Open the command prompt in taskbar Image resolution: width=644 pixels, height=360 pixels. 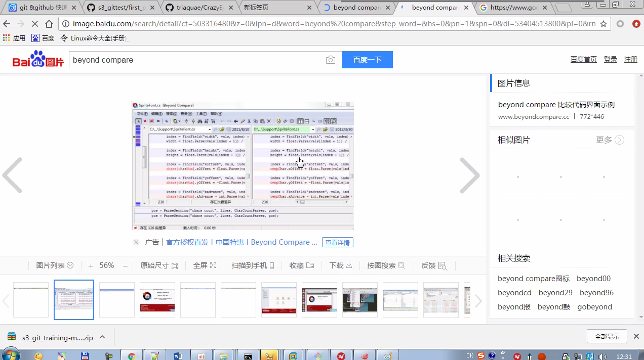(x=248, y=356)
